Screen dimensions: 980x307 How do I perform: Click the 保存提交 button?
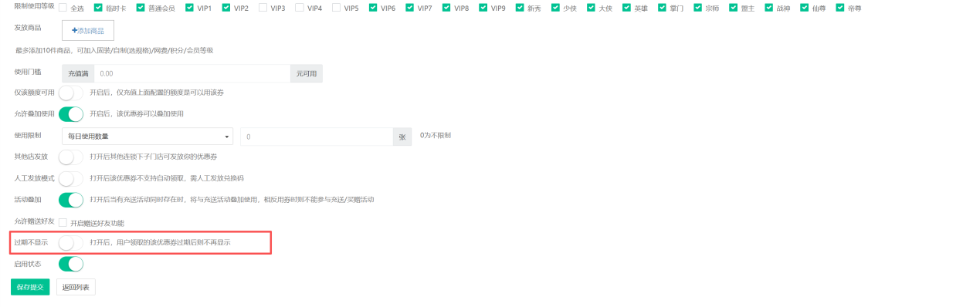click(x=30, y=288)
